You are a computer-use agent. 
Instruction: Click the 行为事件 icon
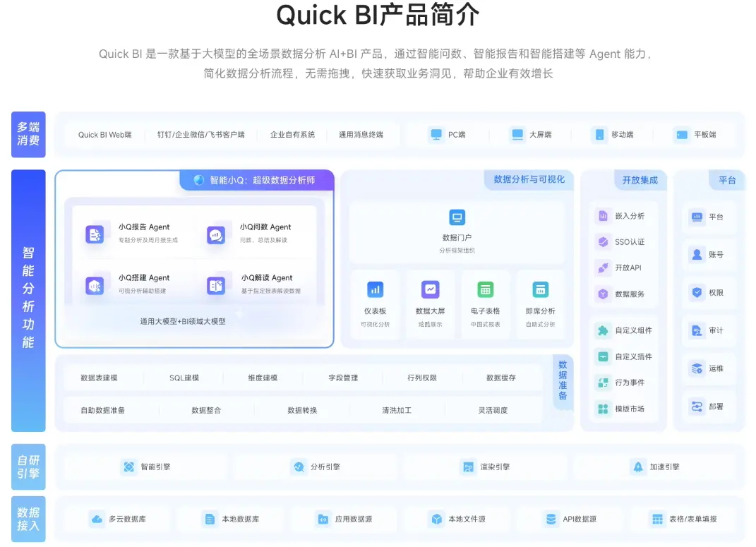point(603,383)
